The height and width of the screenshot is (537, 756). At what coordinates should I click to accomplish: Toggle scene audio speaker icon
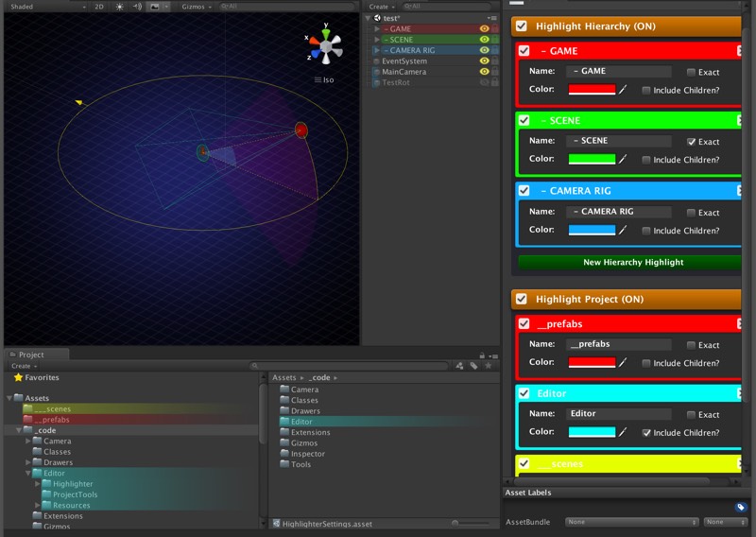(136, 7)
